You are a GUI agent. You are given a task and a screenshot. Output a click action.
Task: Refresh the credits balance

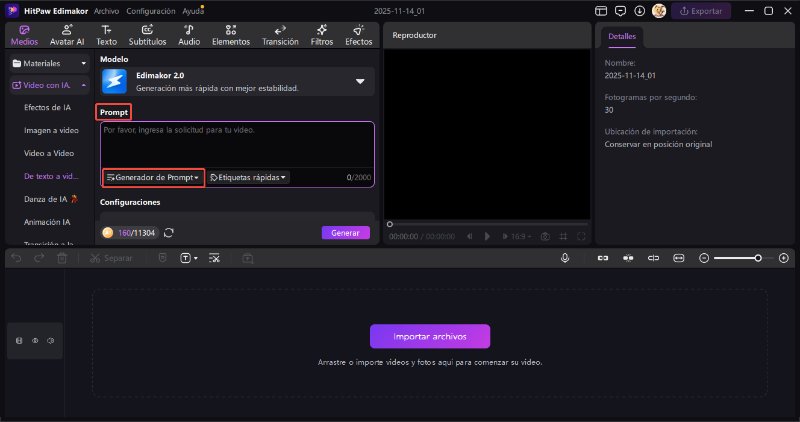169,233
